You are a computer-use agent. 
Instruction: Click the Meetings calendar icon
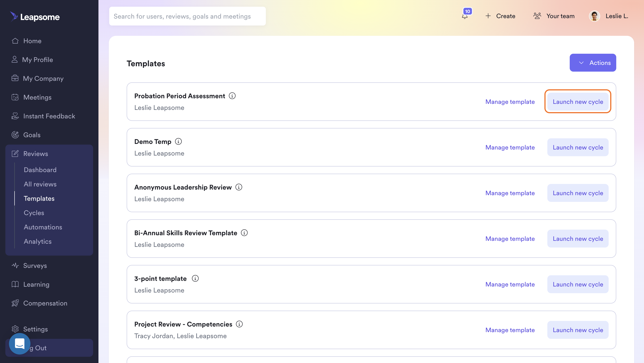pyautogui.click(x=15, y=97)
